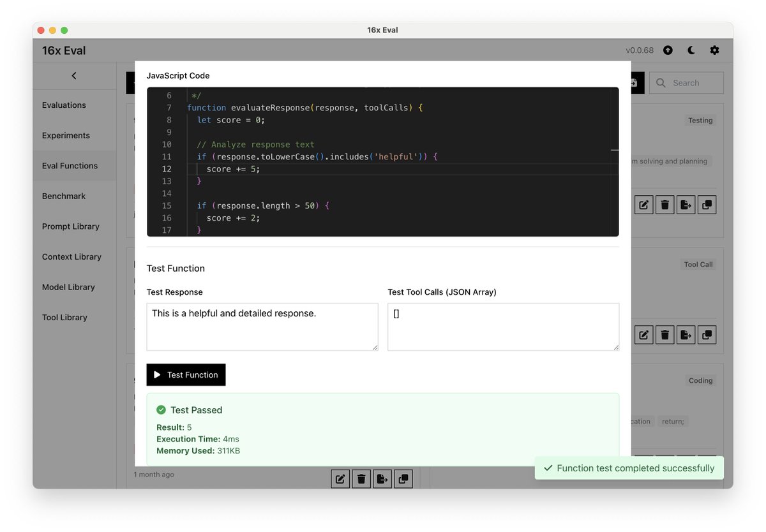Place cursor on code line score += 2;
Viewport: 766px width, 532px height.
pos(233,218)
